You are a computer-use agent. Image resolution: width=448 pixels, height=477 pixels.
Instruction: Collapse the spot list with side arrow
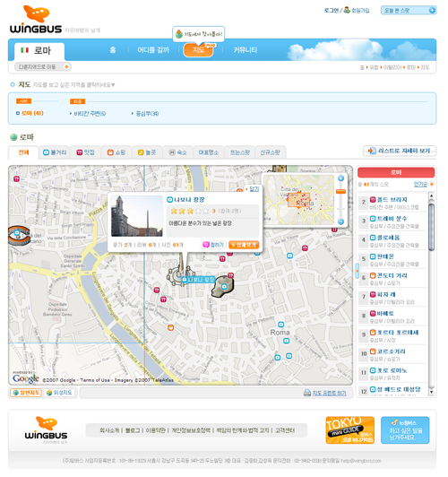tap(358, 270)
